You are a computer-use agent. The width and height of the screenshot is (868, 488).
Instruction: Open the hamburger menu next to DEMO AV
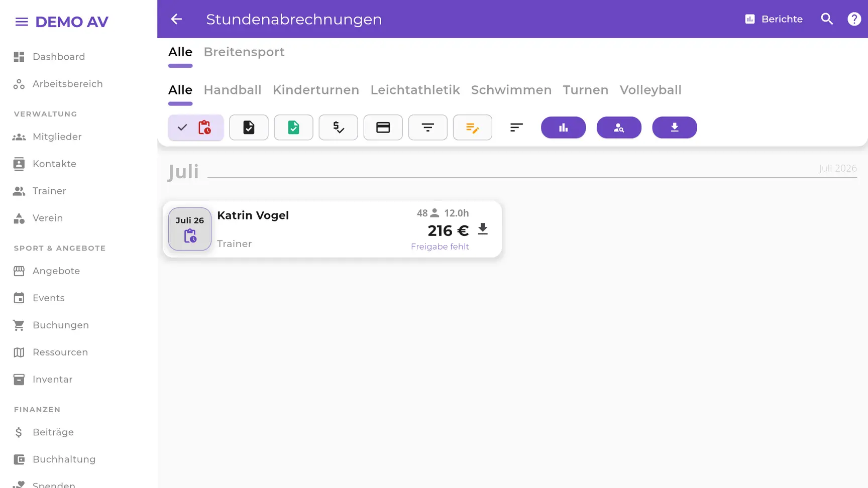click(21, 22)
